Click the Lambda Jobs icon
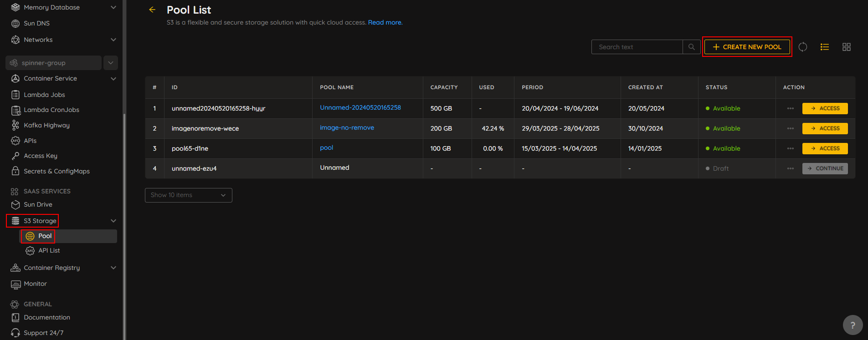The width and height of the screenshot is (868, 340). pyautogui.click(x=15, y=95)
